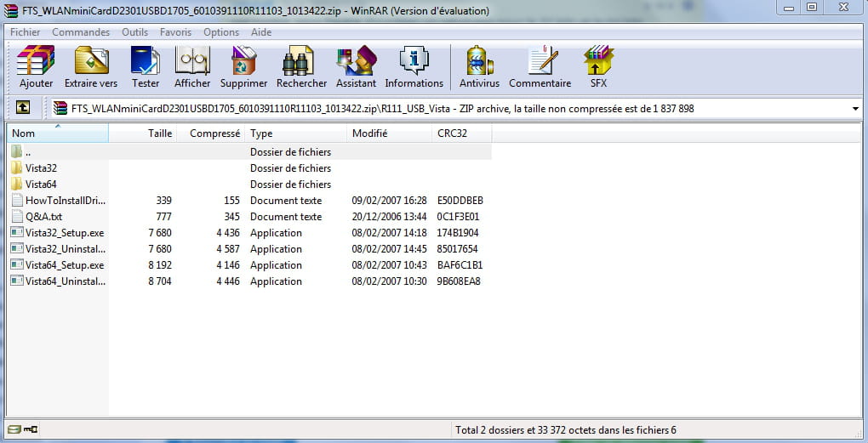Create SFX self-extracting archive
This screenshot has width=868, height=443.
598,67
